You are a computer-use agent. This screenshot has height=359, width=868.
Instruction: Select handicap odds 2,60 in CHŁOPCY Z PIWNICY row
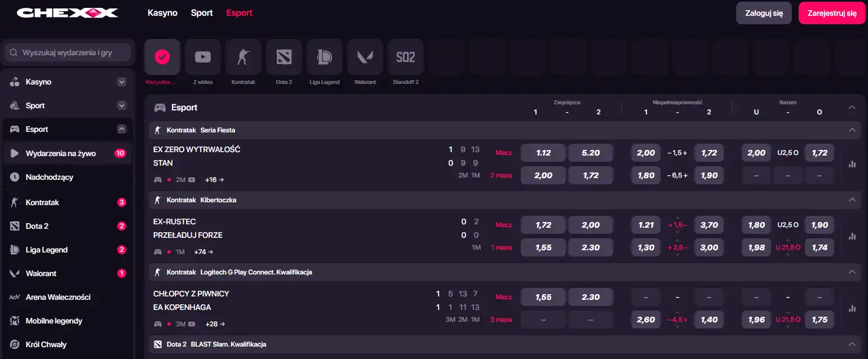[x=646, y=320]
